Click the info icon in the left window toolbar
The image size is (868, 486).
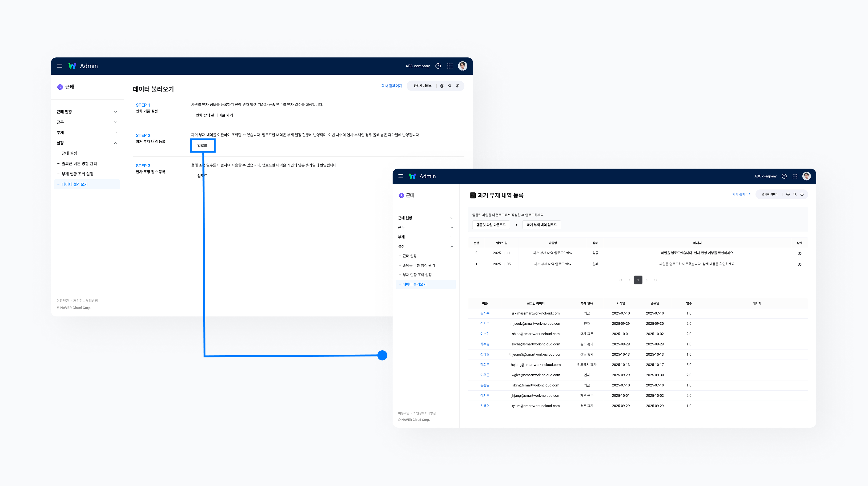458,86
